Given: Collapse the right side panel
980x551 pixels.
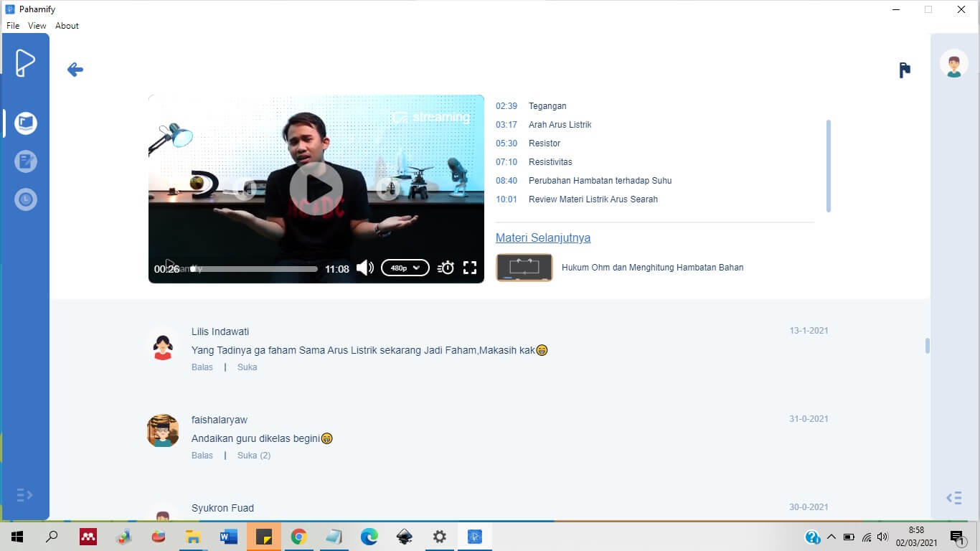Looking at the screenshot, I should [953, 498].
